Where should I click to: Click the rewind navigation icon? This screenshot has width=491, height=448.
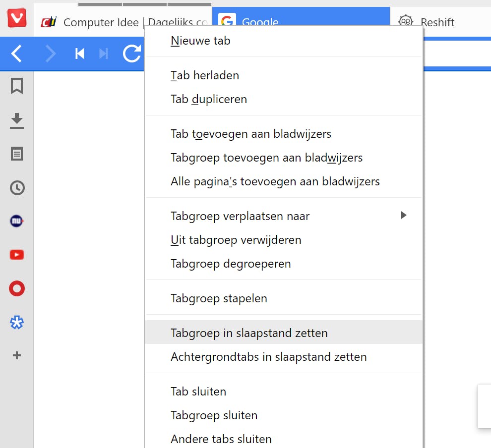(79, 54)
